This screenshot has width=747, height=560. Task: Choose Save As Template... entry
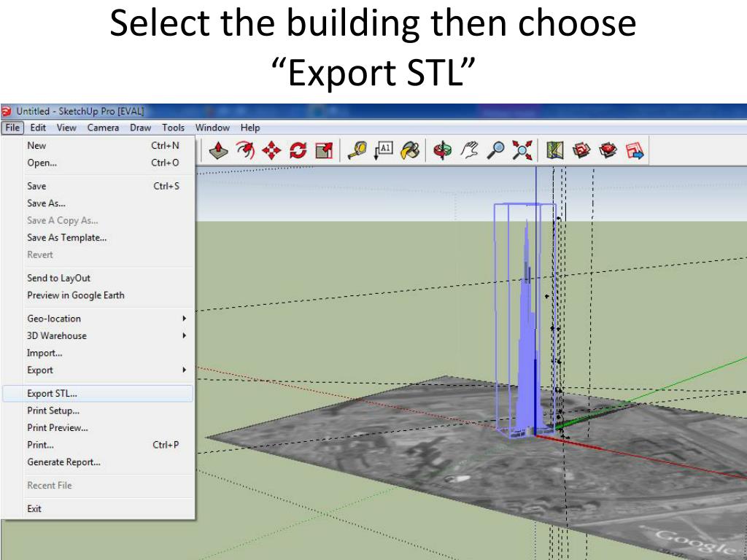98,238
